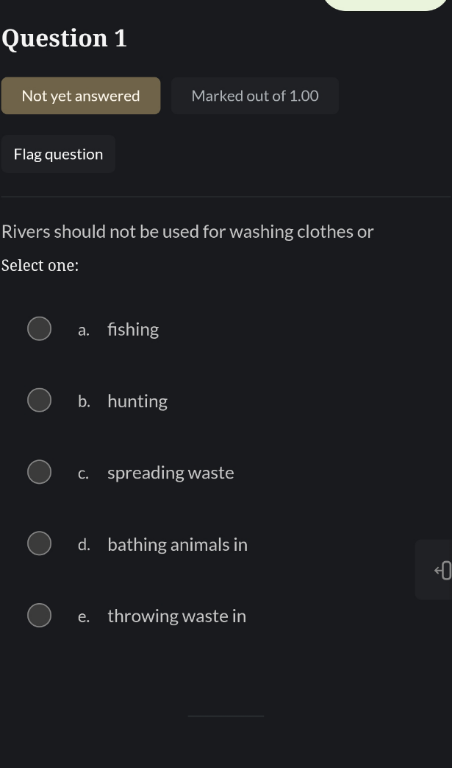Choose the spreading waste radio option
Image resolution: width=452 pixels, height=768 pixels.
pyautogui.click(x=39, y=472)
